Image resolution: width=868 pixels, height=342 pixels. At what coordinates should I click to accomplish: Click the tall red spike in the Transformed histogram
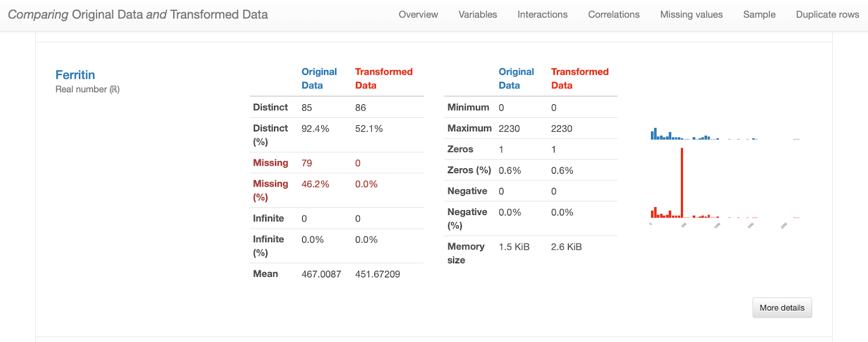(682, 182)
